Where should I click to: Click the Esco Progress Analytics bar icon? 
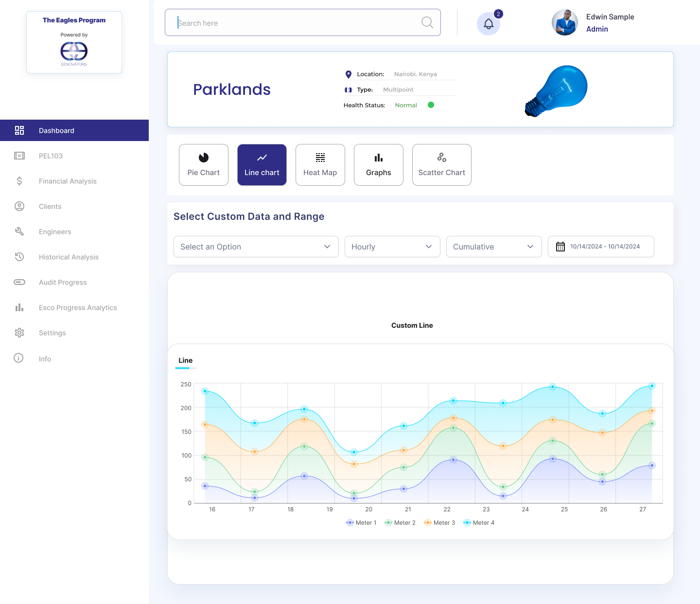[x=19, y=307]
